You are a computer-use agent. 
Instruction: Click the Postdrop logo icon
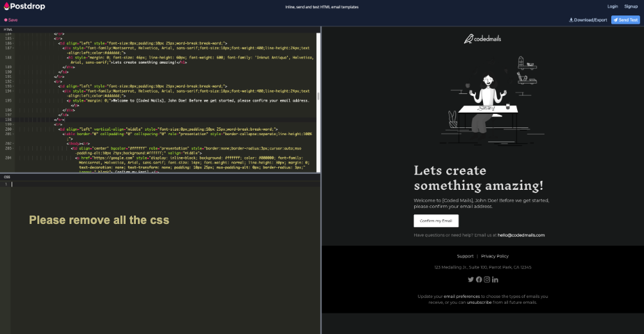6,6
